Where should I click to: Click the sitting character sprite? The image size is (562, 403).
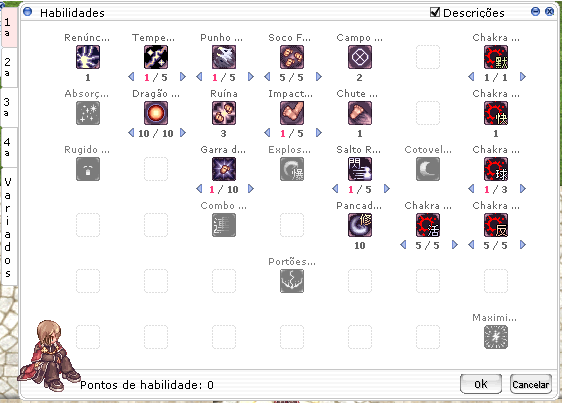pos(49,355)
